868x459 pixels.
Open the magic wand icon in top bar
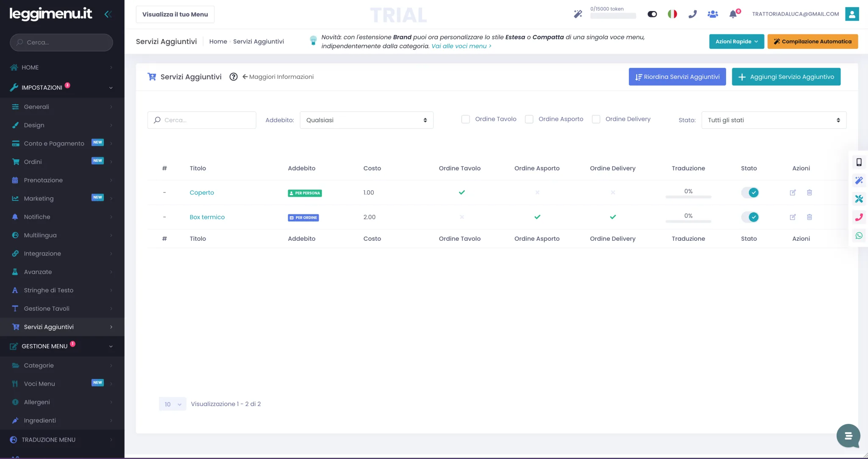point(578,14)
